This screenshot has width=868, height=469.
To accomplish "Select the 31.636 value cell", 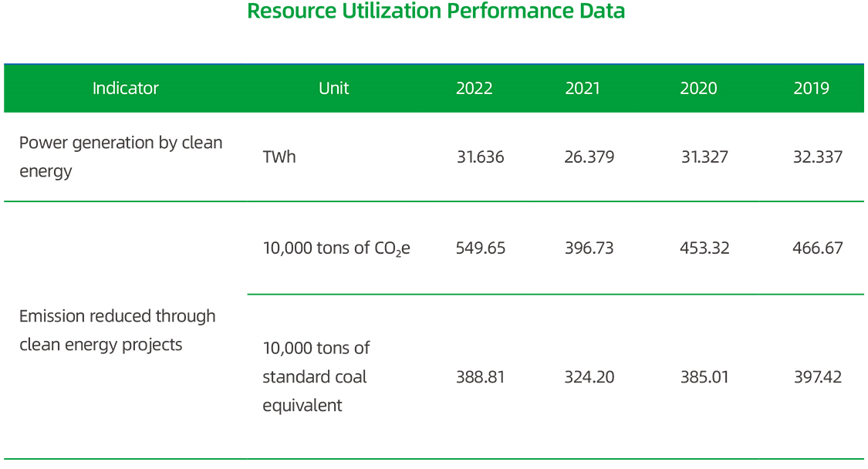I will [x=480, y=157].
